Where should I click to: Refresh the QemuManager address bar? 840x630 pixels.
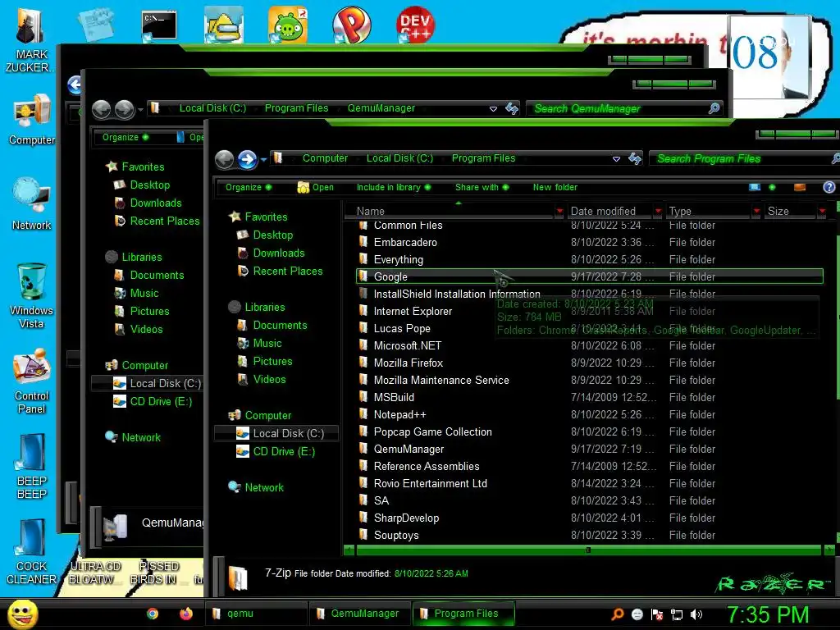click(x=512, y=109)
